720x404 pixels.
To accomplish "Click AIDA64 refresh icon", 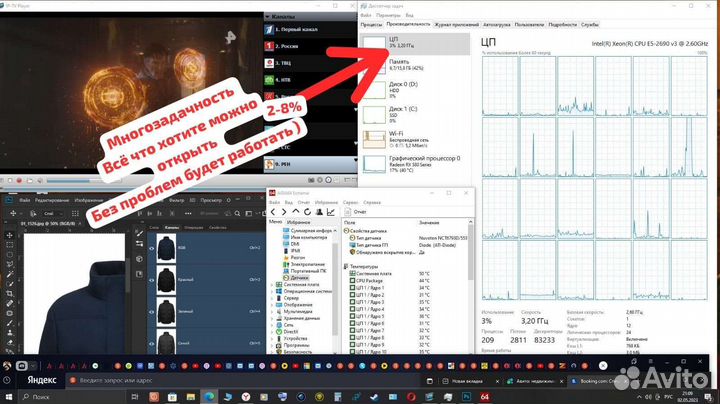I will pyautogui.click(x=307, y=212).
